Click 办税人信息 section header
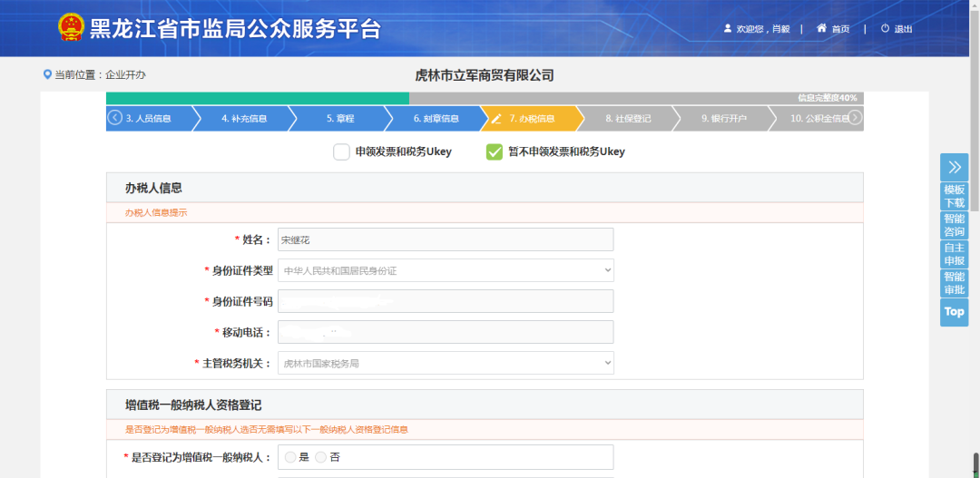980x478 pixels. 485,188
